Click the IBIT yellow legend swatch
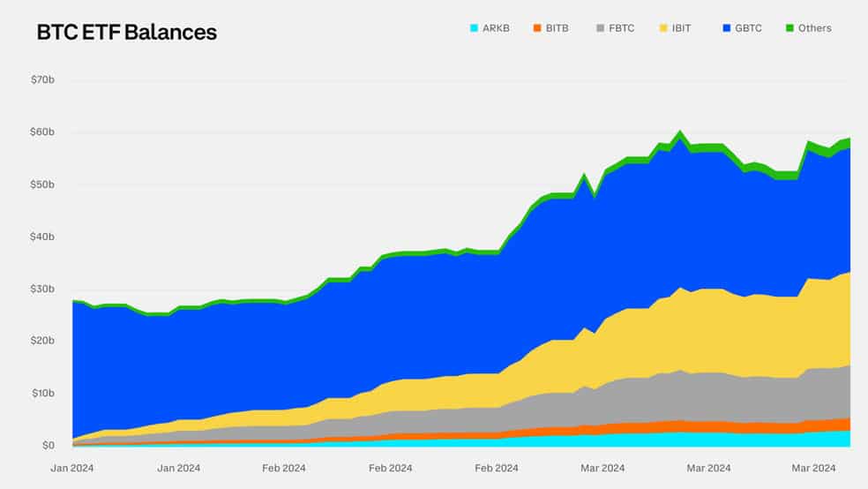Image resolution: width=868 pixels, height=489 pixels. point(663,28)
